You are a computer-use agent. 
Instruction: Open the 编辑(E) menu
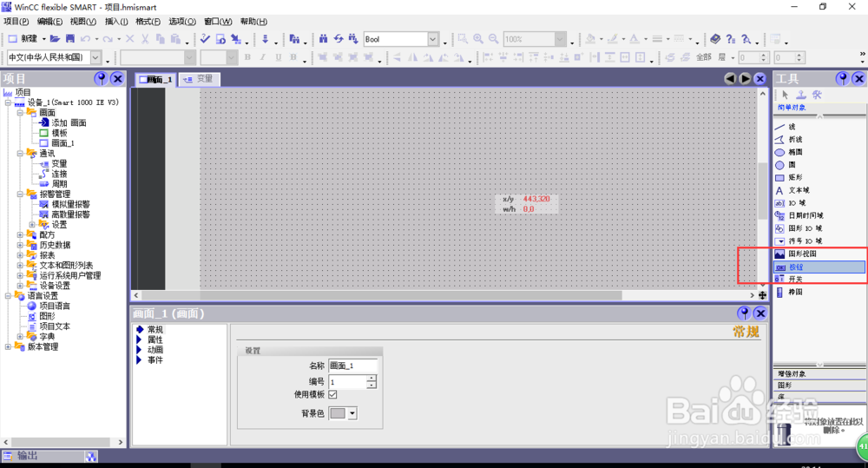click(x=49, y=22)
